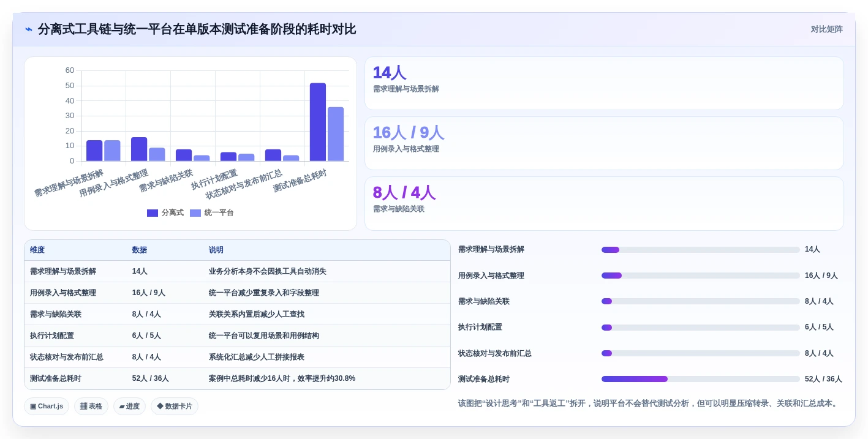This screenshot has width=868, height=439.
Task: Click progress bar for 需求与缺陷关联
Action: (x=701, y=301)
